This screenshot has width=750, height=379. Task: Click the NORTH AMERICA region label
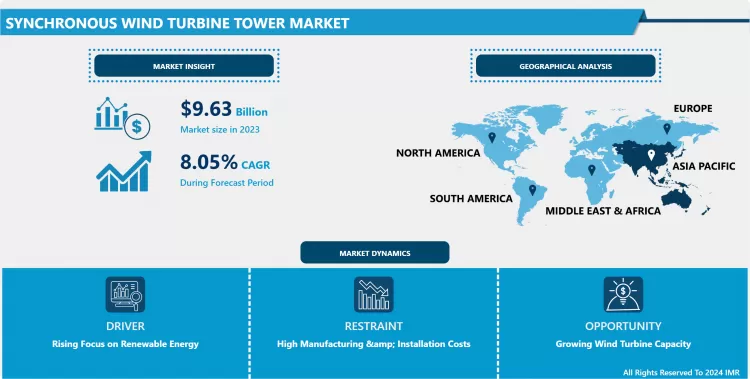click(438, 153)
